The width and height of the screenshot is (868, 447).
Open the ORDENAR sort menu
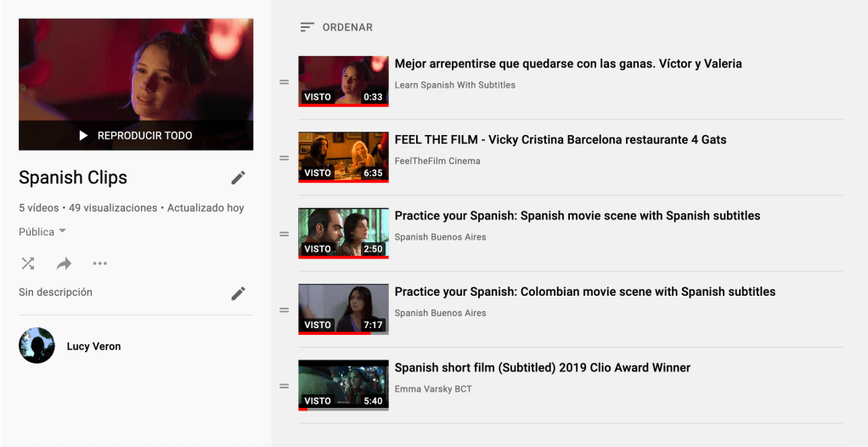click(x=347, y=27)
